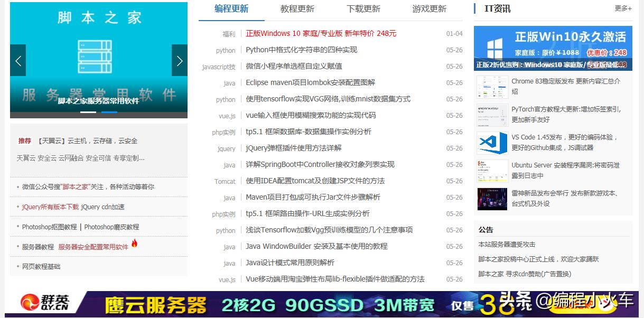Switch to the 下载更新 tab
Viewport: 644px width, 318px height.
click(363, 9)
